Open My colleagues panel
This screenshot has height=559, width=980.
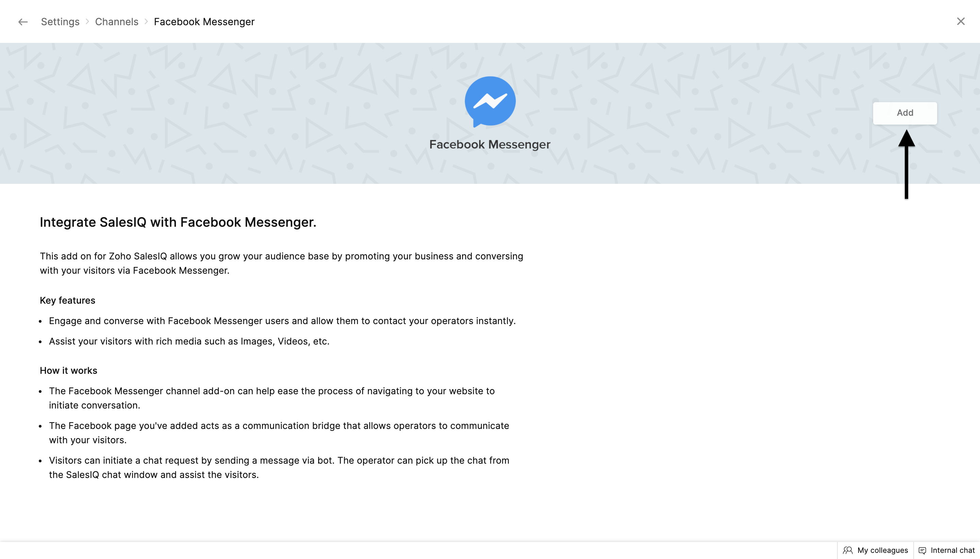[882, 550]
